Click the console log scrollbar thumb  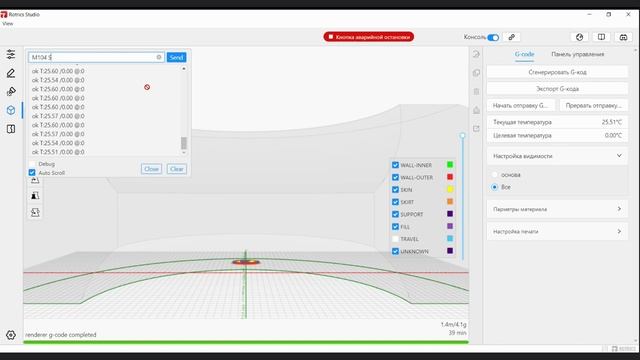coord(184,143)
